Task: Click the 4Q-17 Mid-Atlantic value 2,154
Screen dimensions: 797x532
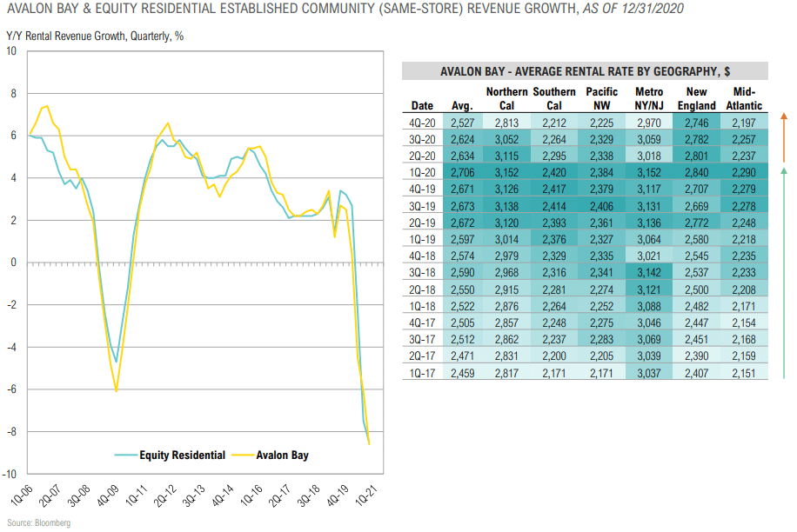Action: click(x=744, y=323)
